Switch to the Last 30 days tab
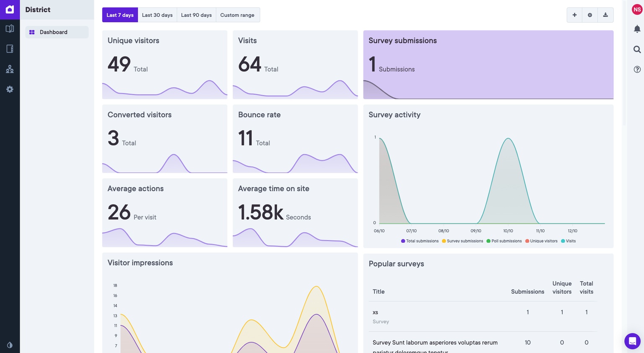 click(x=157, y=15)
